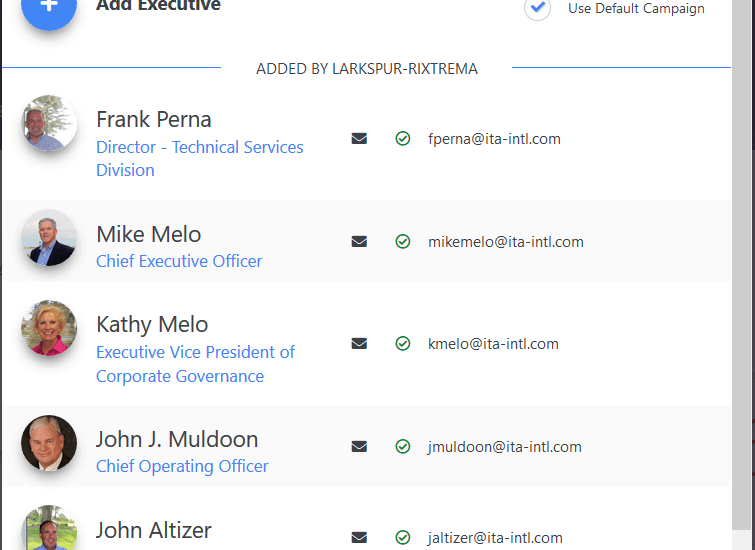The height and width of the screenshot is (550, 755).
Task: Click envelope icon for John Altizer
Action: [359, 538]
